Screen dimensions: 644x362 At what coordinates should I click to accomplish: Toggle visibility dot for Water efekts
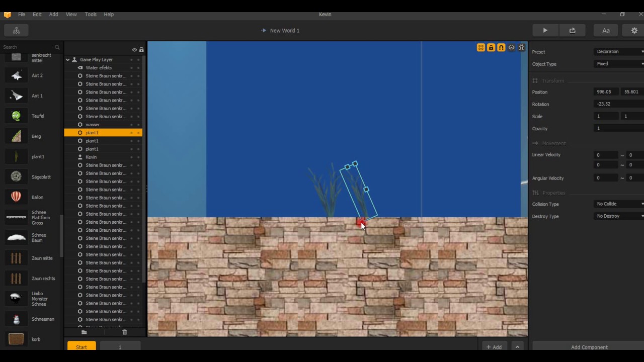pos(132,68)
